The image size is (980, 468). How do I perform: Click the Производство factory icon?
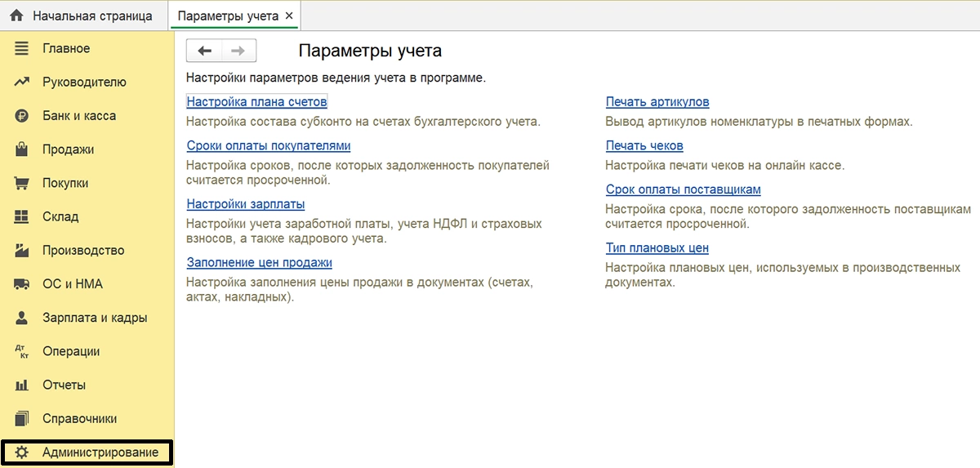(x=22, y=250)
